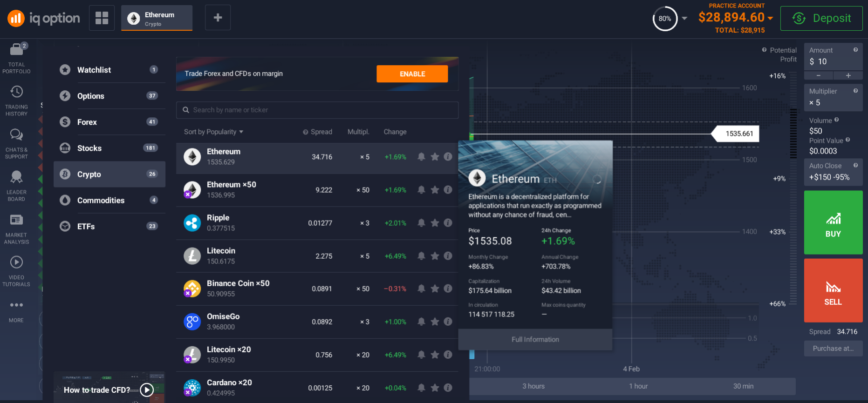Image resolution: width=868 pixels, height=403 pixels.
Task: Select Crypto category
Action: [x=109, y=174]
